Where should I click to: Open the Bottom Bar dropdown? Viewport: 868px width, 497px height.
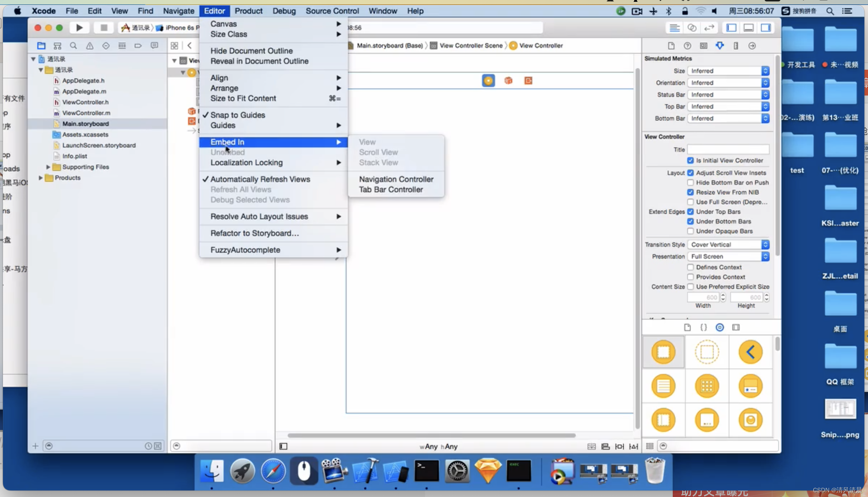(728, 118)
